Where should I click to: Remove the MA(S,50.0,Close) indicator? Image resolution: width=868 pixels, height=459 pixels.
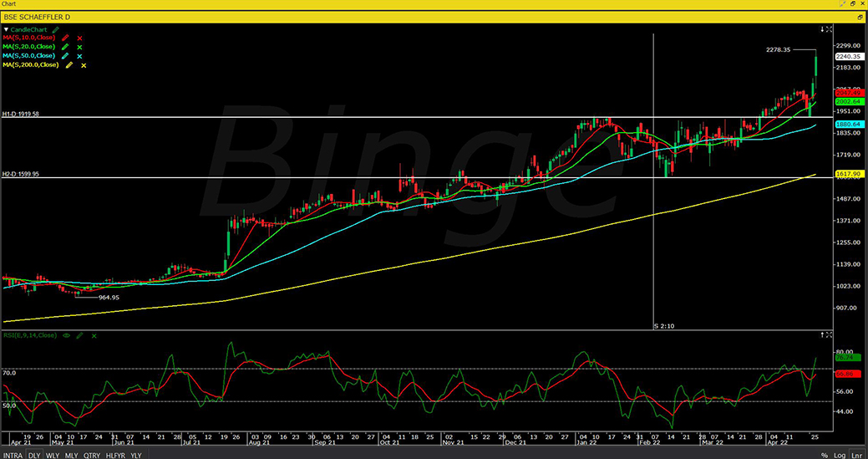[79, 57]
